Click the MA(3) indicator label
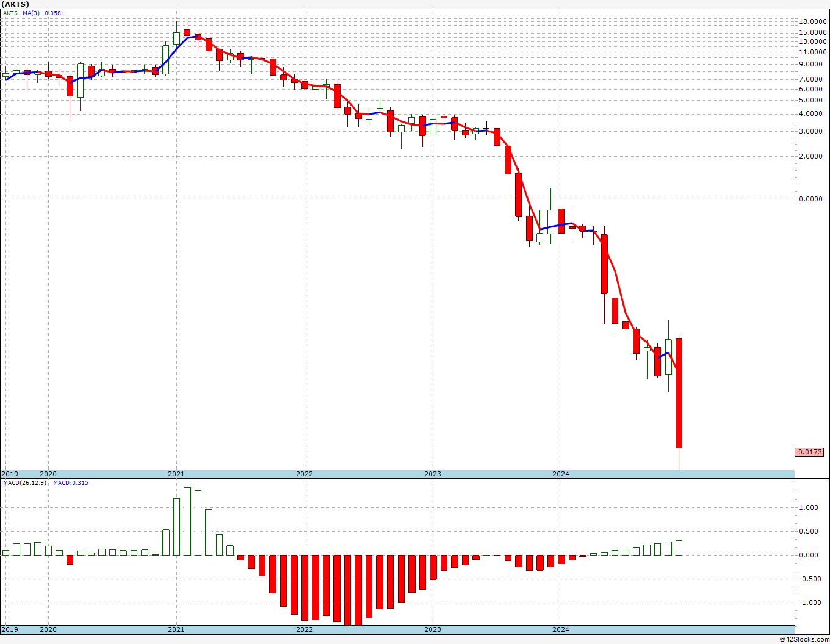 coord(31,13)
